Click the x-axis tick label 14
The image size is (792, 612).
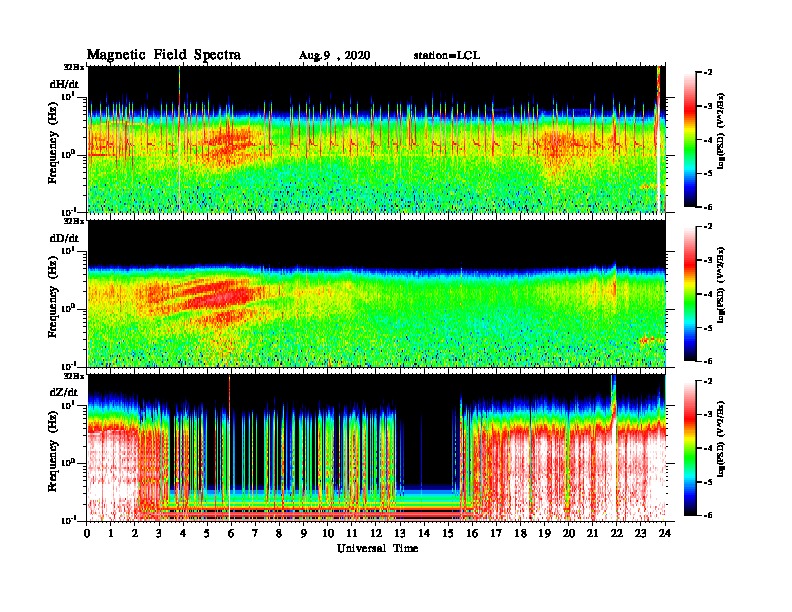[424, 533]
